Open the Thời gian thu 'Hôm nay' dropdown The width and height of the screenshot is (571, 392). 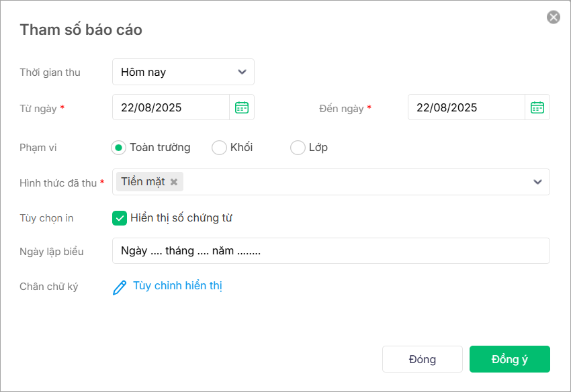tap(175, 72)
